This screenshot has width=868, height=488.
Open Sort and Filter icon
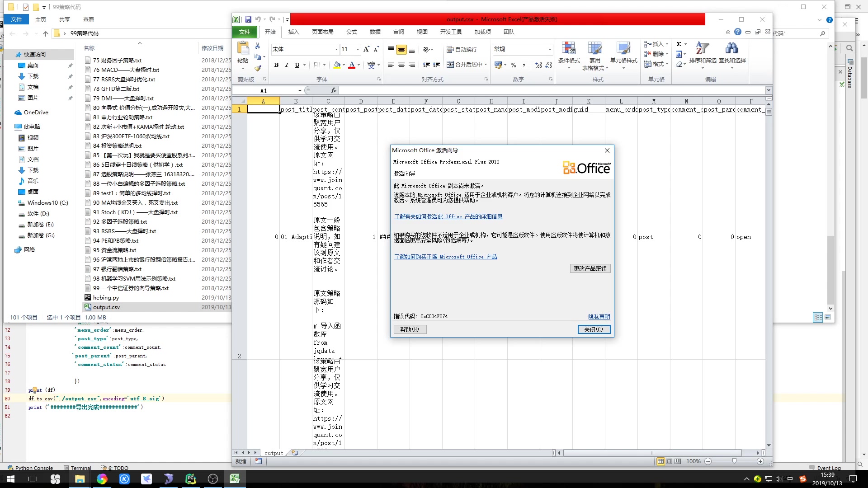point(702,48)
